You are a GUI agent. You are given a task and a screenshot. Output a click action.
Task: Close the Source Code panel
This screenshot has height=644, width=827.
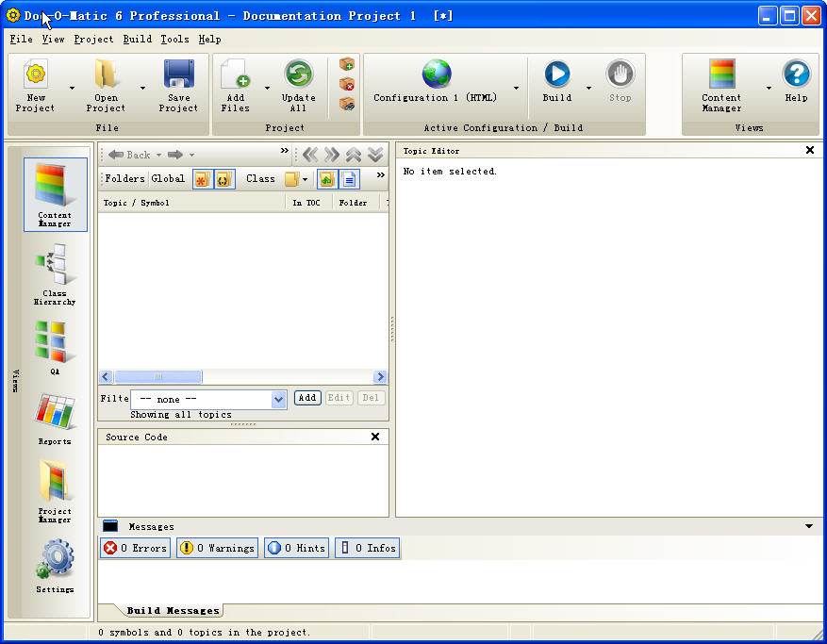(375, 437)
